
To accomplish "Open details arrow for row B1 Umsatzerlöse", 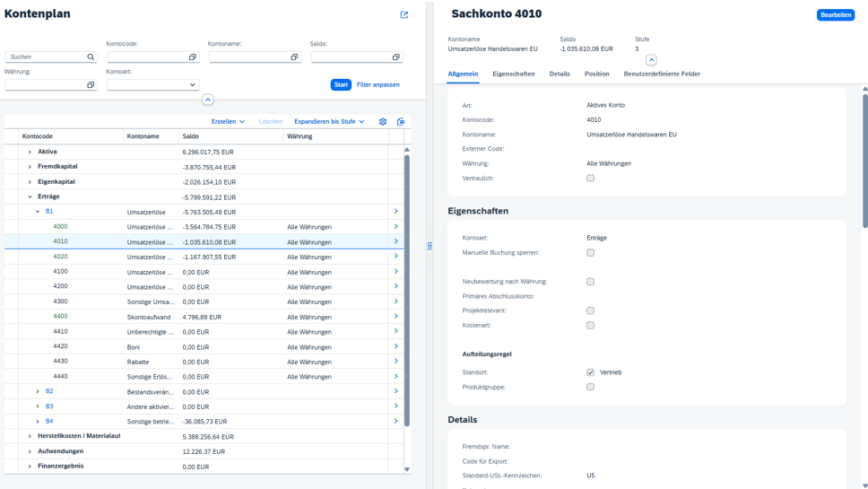I will click(x=395, y=211).
